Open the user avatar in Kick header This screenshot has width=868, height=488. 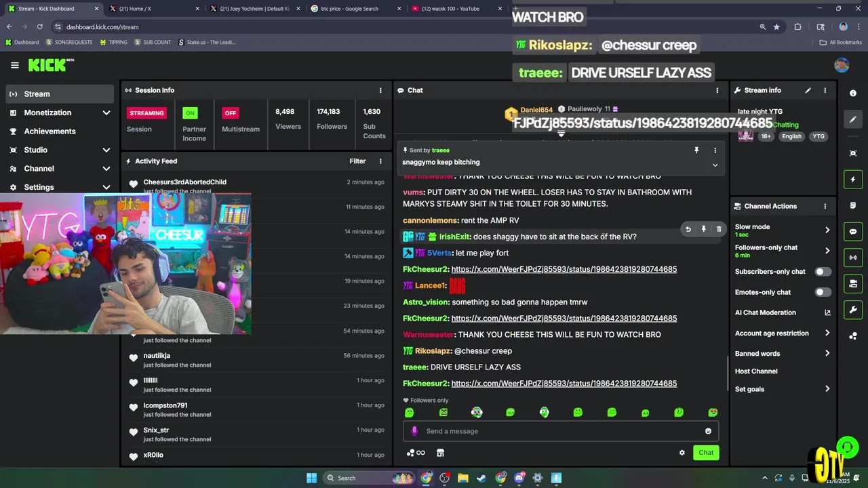coord(842,65)
